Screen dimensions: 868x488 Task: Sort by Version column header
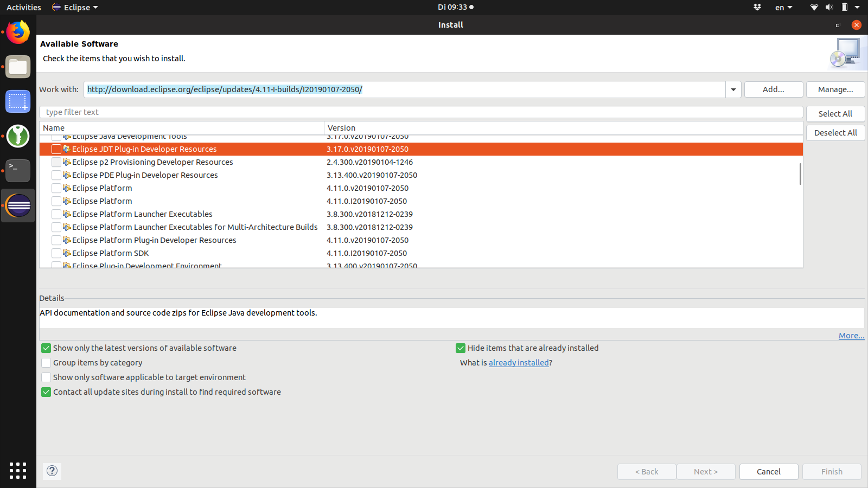tap(563, 128)
